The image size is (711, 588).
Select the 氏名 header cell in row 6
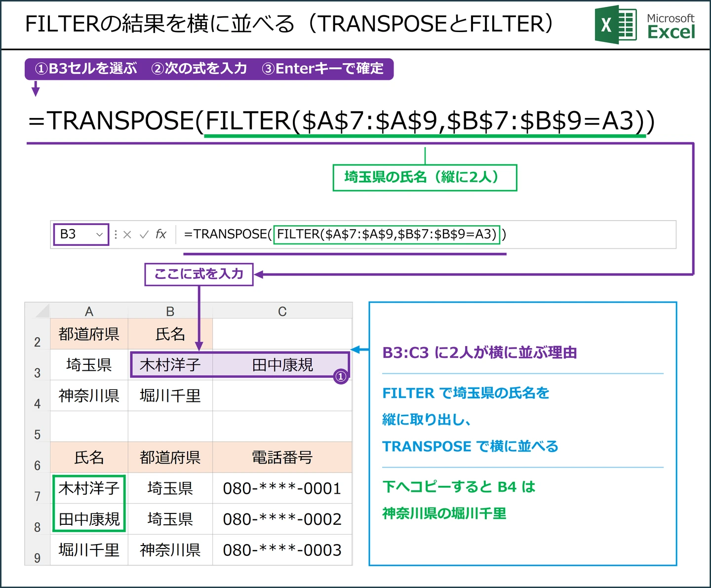(89, 458)
